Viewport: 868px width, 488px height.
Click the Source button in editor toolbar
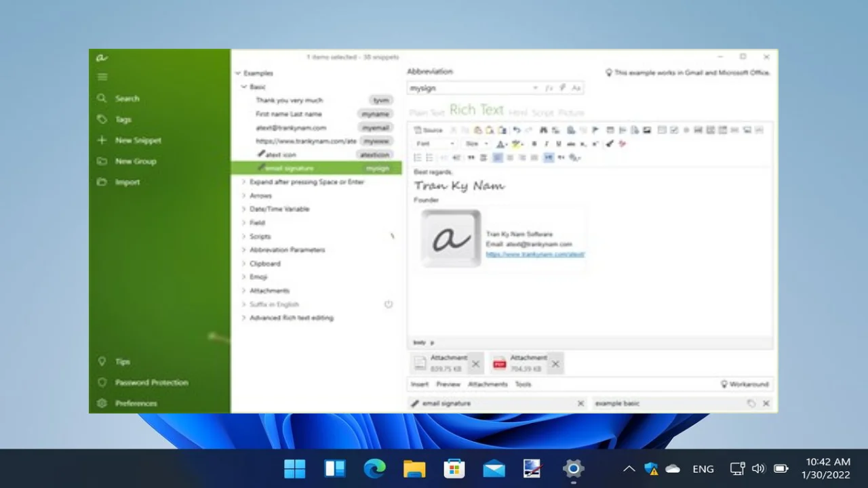429,130
